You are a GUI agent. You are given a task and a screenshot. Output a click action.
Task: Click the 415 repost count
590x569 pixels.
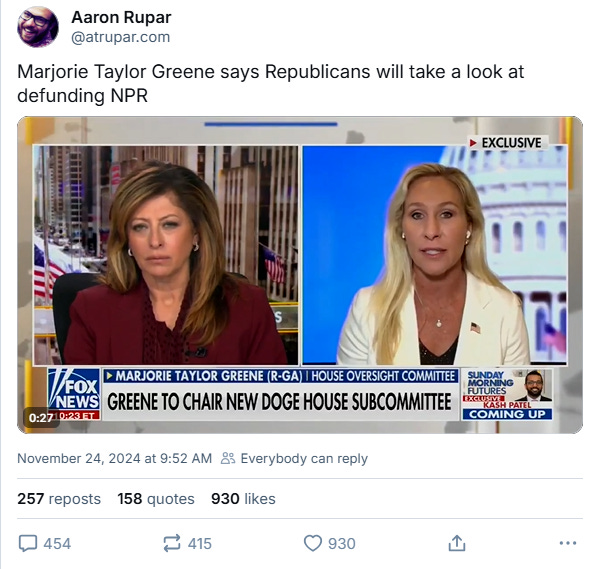click(200, 544)
